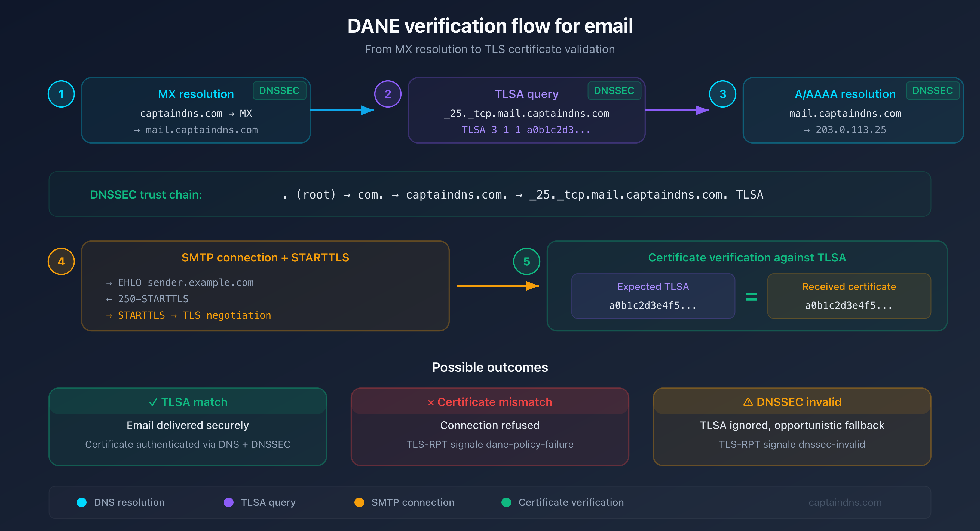Screen dimensions: 980x531
Task: Click the captaindns.com link in the footer
Action: pos(845,502)
